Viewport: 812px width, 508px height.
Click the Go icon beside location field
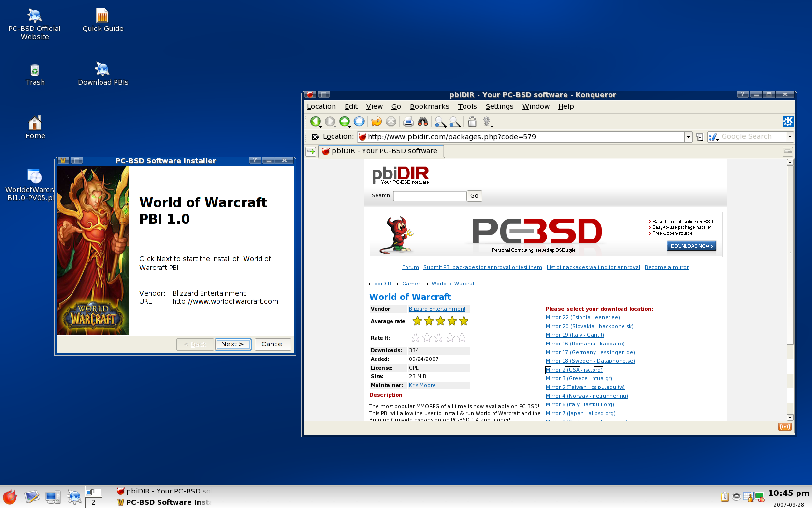coord(699,137)
